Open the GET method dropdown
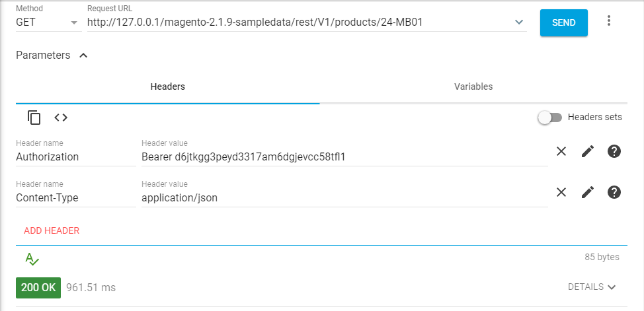The height and width of the screenshot is (311, 644). (47, 22)
